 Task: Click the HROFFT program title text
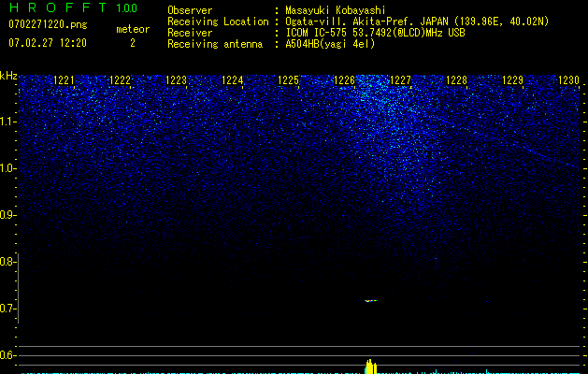coord(58,7)
